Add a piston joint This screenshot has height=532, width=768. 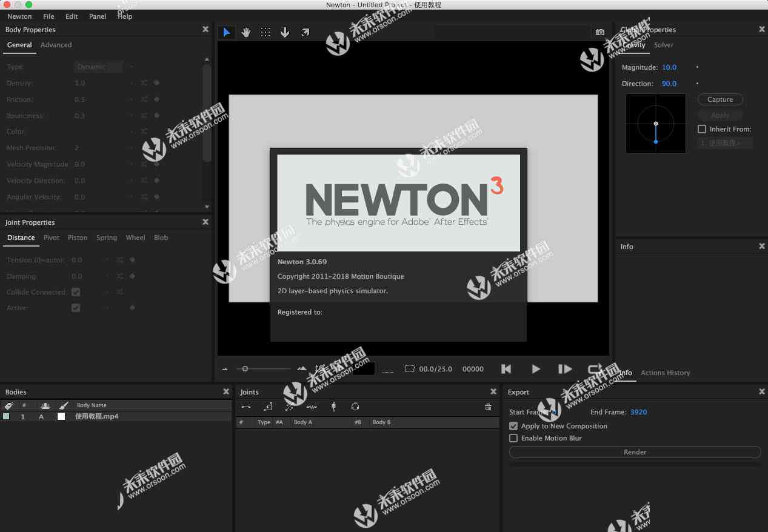(x=290, y=407)
